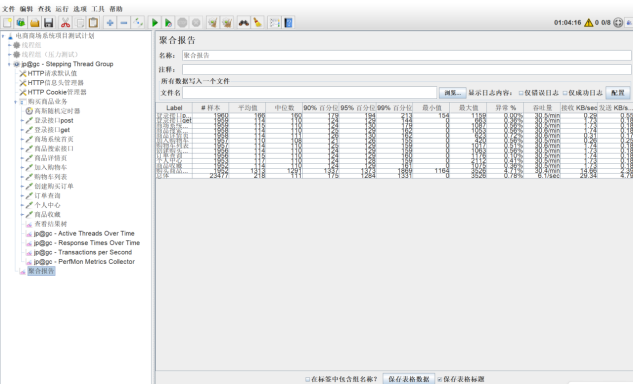The image size is (634, 385).
Task: Click the Gaussian random timer clock icon
Action: [x=29, y=111]
